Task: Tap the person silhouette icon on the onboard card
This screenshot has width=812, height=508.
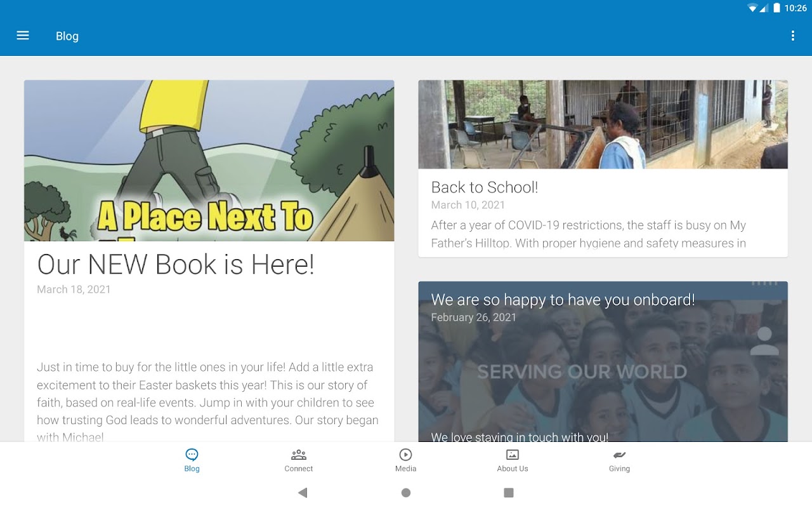Action: point(764,341)
